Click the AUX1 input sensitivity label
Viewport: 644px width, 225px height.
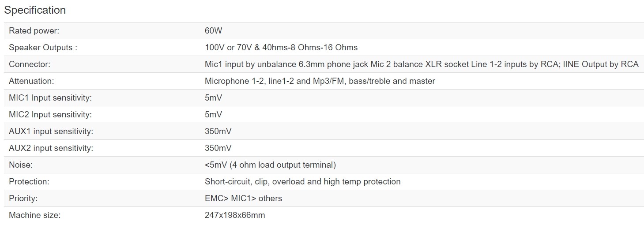[x=51, y=131]
